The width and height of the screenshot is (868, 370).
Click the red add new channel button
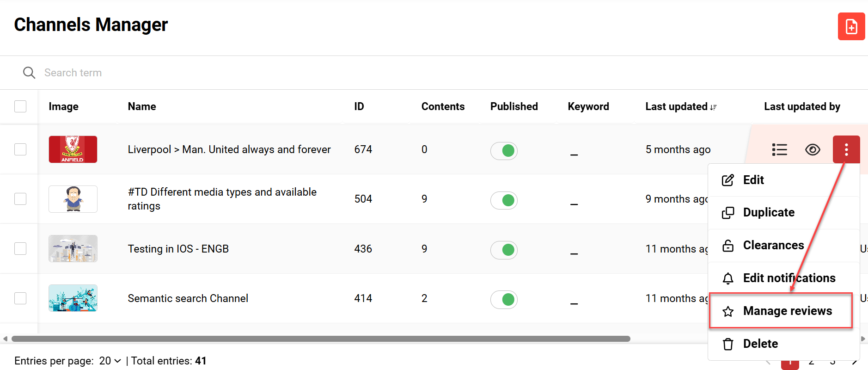(851, 26)
